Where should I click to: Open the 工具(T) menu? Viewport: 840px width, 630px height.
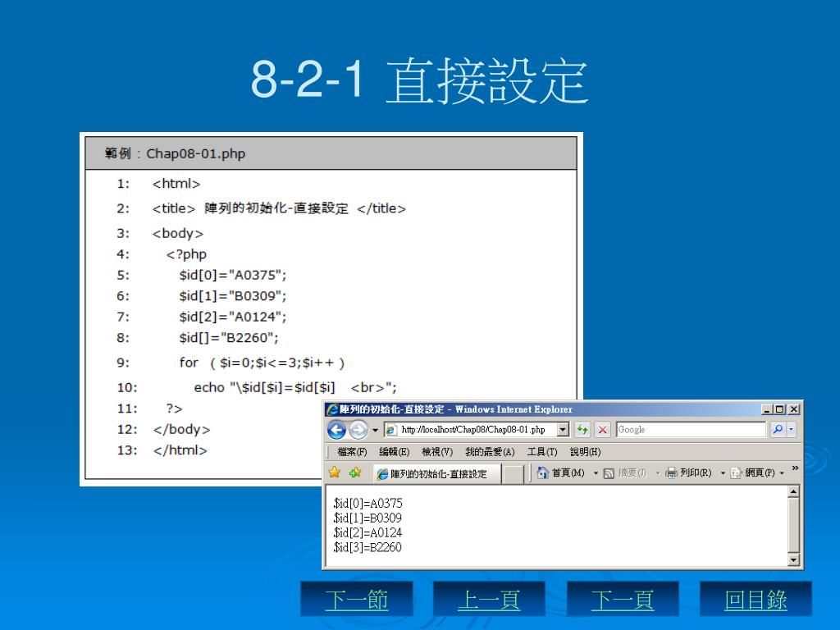coord(542,452)
